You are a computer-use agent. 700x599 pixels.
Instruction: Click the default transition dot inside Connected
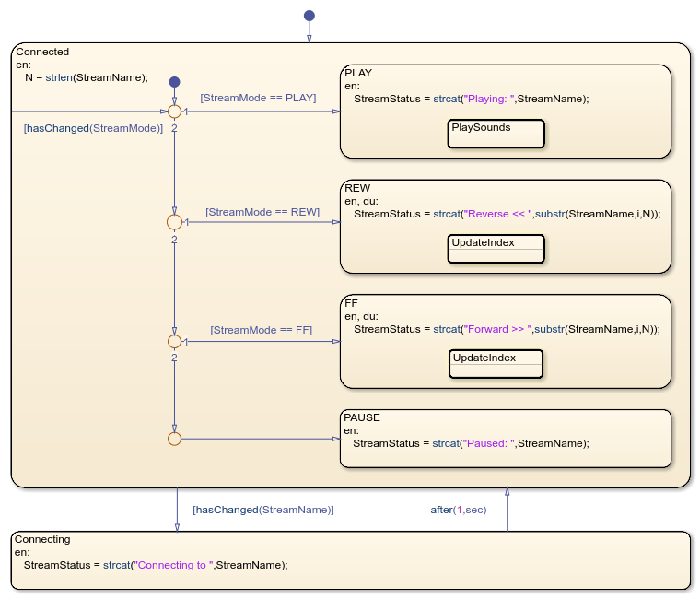click(175, 82)
